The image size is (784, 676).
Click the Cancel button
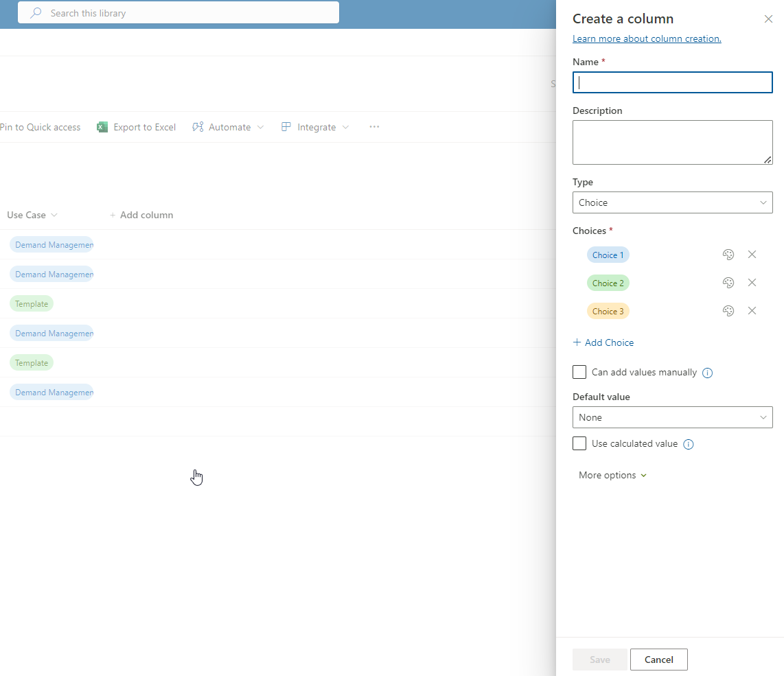point(658,660)
